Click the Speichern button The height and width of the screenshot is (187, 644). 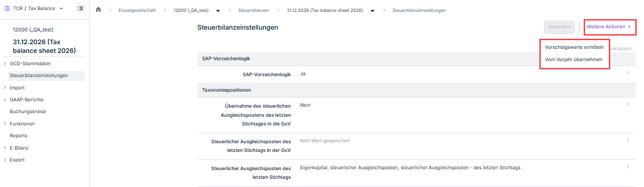pyautogui.click(x=559, y=27)
